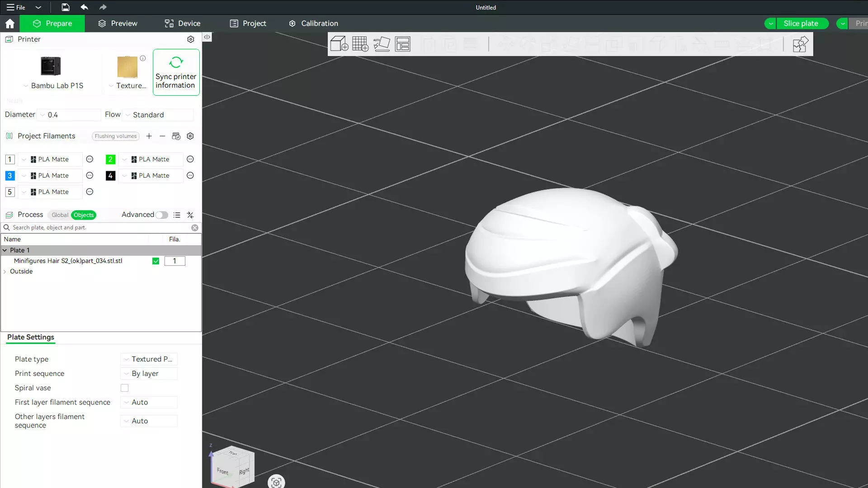The width and height of the screenshot is (868, 488).
Task: Click the Auto orient icon
Action: [x=381, y=44]
